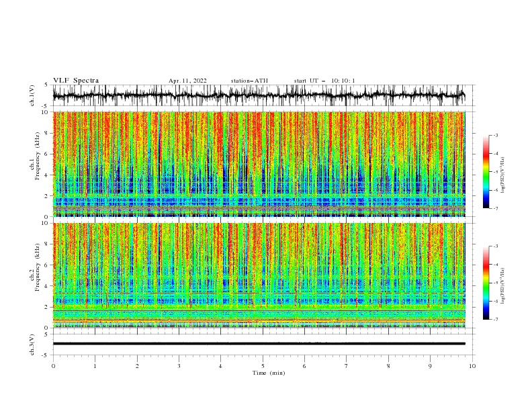Click the ch.1 voltage waveform trace
This screenshot has height=411, width=532.
point(259,95)
